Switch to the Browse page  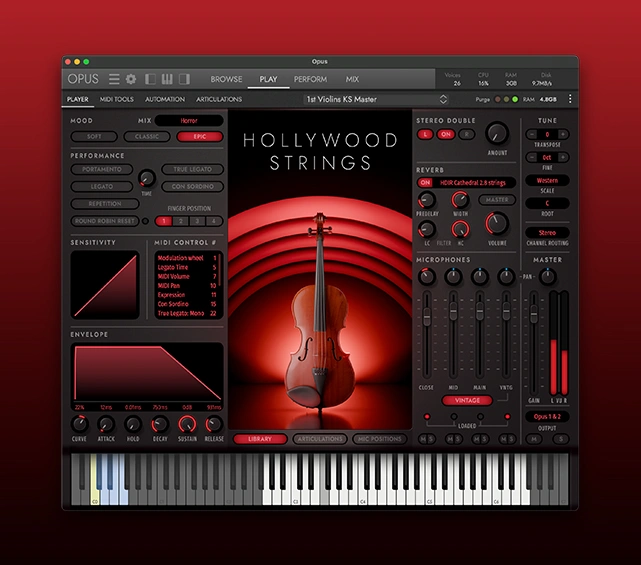point(226,79)
